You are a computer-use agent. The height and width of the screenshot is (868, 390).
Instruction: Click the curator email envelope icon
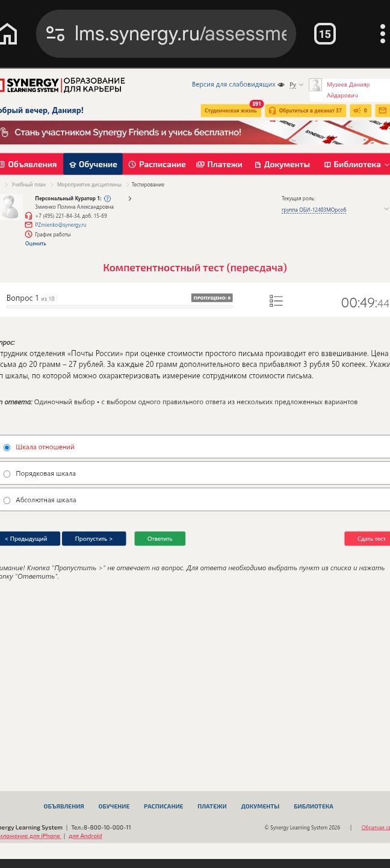tap(28, 225)
